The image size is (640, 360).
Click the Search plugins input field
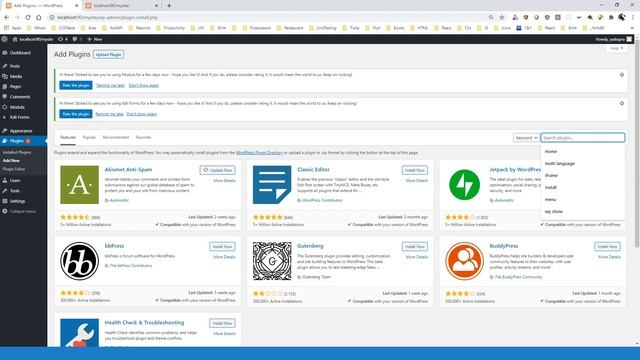click(583, 138)
